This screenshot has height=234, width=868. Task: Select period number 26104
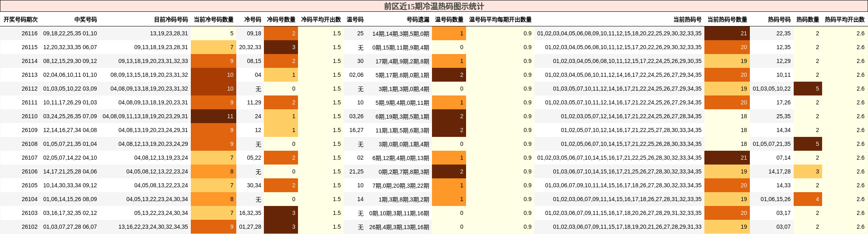(30, 199)
